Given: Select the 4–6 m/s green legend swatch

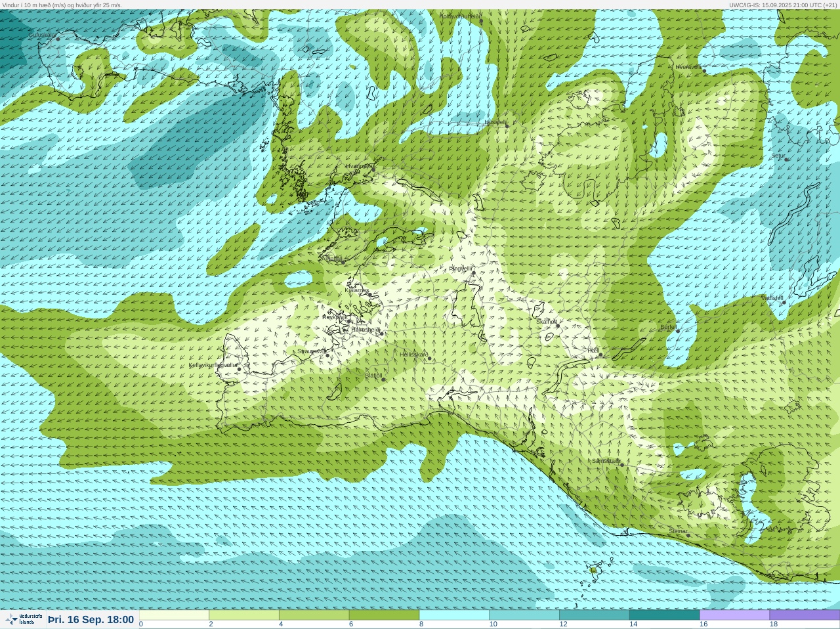Looking at the screenshot, I should 314,615.
